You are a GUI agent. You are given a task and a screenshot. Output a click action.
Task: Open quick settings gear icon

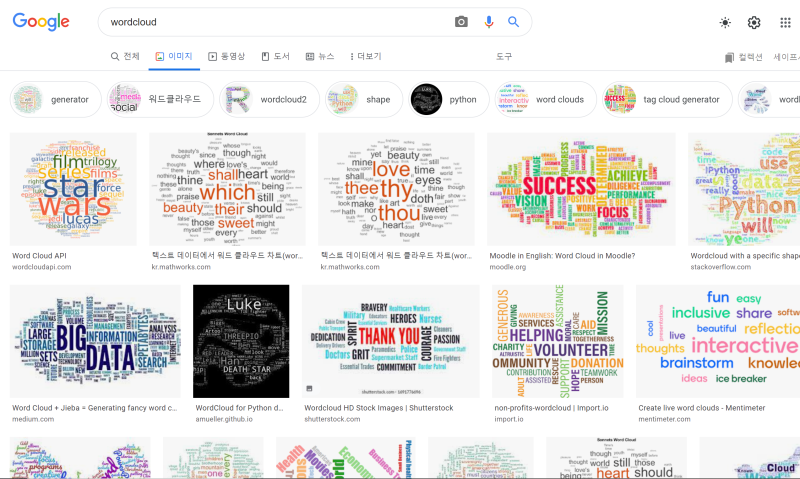coord(754,22)
